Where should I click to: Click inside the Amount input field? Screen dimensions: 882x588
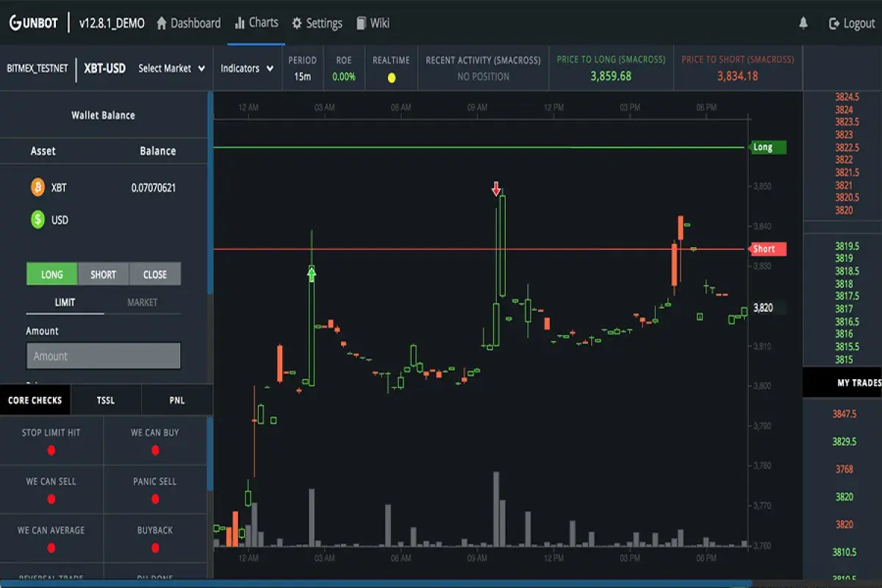103,356
